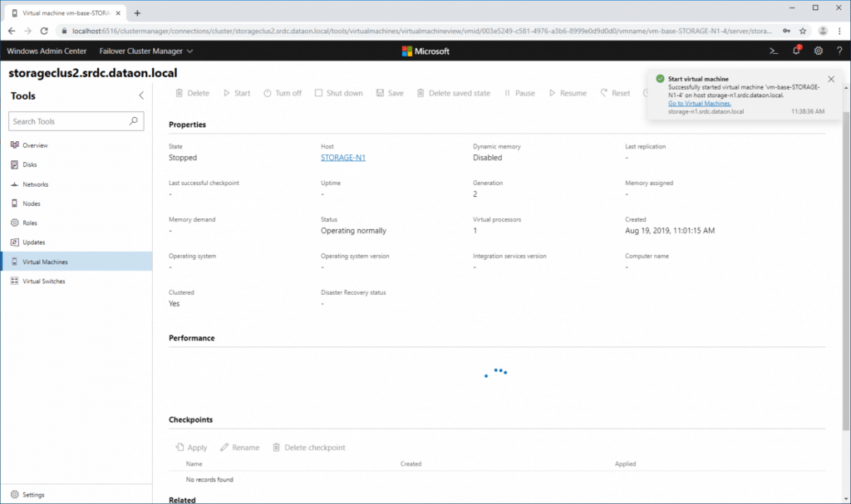Sort checkpoints by Created column
The image size is (851, 504).
[x=411, y=464]
